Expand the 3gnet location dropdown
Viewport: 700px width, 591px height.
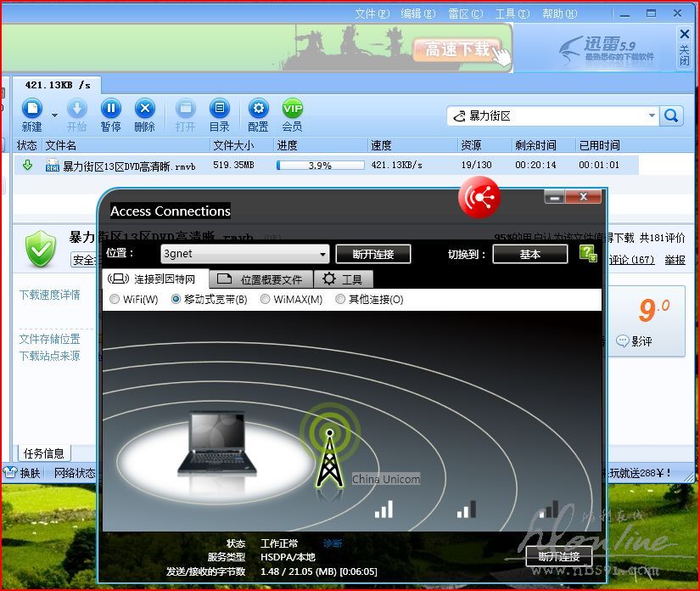click(x=322, y=254)
